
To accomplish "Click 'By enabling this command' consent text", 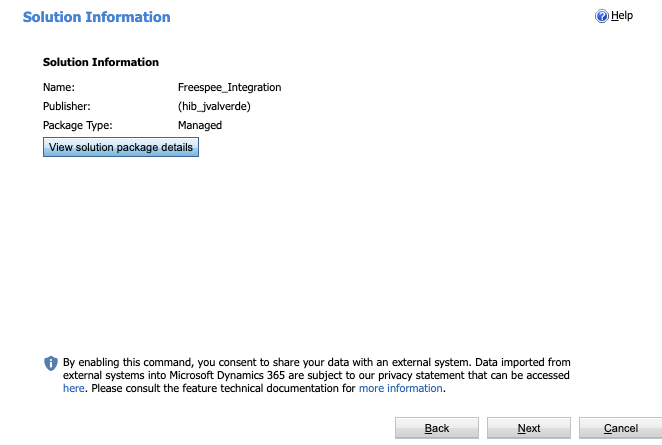I will (128, 362).
